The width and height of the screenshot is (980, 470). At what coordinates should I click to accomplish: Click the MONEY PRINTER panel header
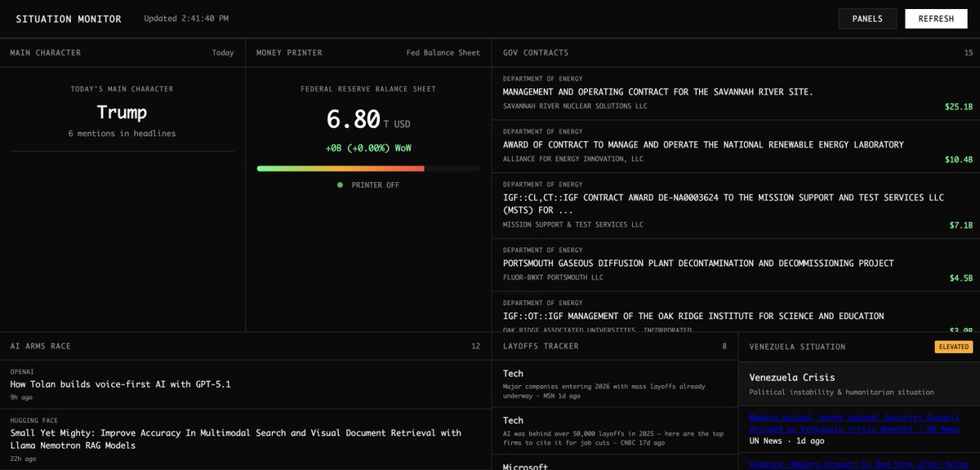(289, 53)
